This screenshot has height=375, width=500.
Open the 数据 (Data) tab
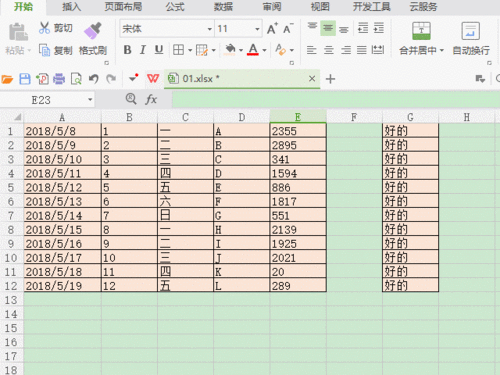tap(223, 7)
